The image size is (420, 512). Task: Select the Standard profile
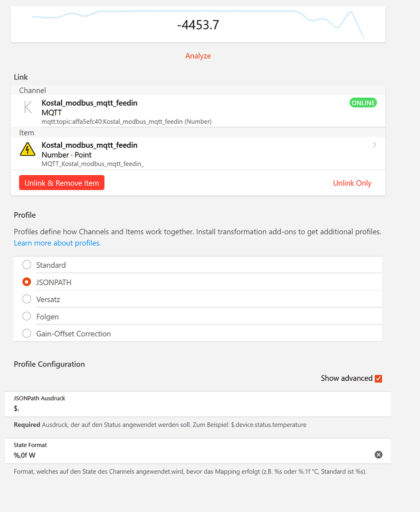pos(26,265)
